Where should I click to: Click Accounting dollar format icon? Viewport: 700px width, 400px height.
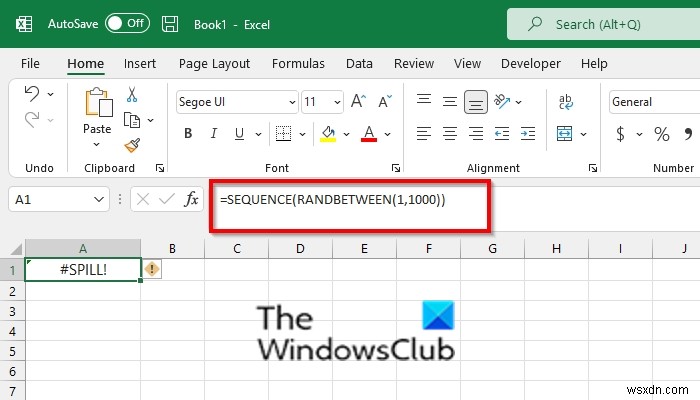[620, 133]
